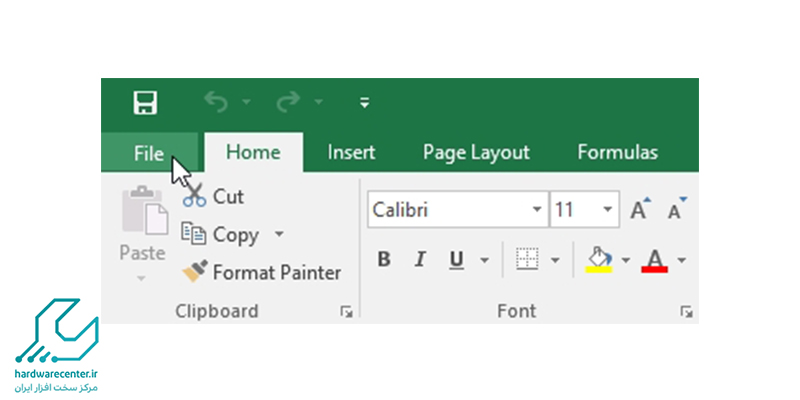Image resolution: width=800 pixels, height=400 pixels.
Task: Expand the Fill Color dropdown arrow
Action: tap(626, 261)
